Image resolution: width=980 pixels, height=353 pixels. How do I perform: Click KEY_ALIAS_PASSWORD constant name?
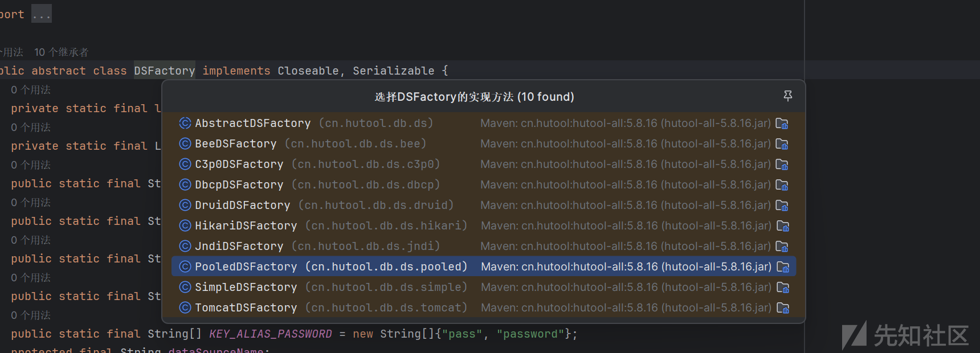(x=271, y=334)
